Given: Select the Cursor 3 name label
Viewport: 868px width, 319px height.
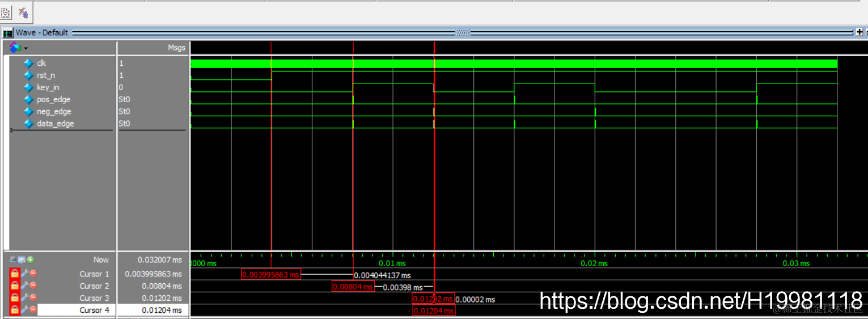Looking at the screenshot, I should [94, 297].
